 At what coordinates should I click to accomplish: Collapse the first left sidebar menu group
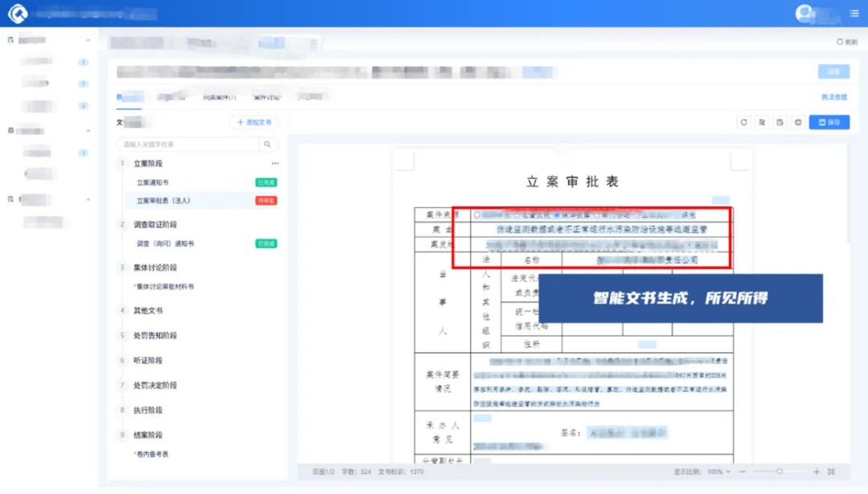pos(88,40)
